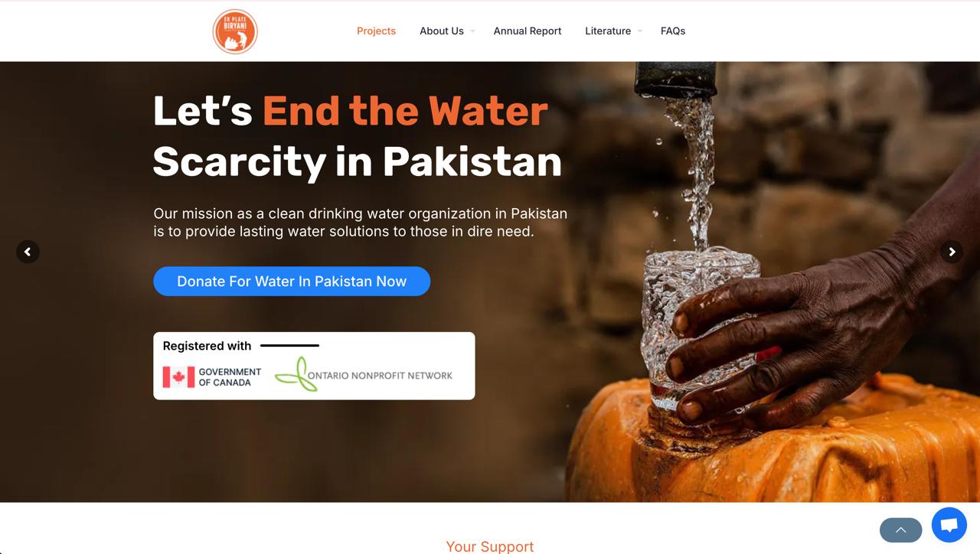This screenshot has width=980, height=554.
Task: Click the Ek Plate Biryani logo
Action: pos(235,31)
